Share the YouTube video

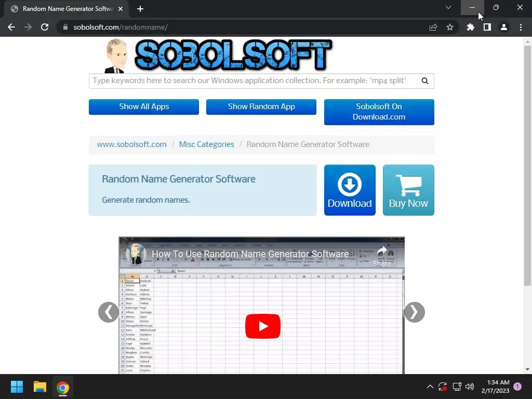click(x=382, y=257)
